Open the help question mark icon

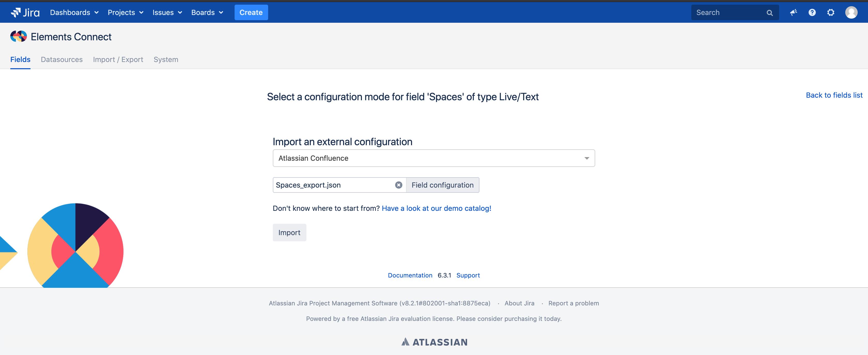pyautogui.click(x=812, y=12)
